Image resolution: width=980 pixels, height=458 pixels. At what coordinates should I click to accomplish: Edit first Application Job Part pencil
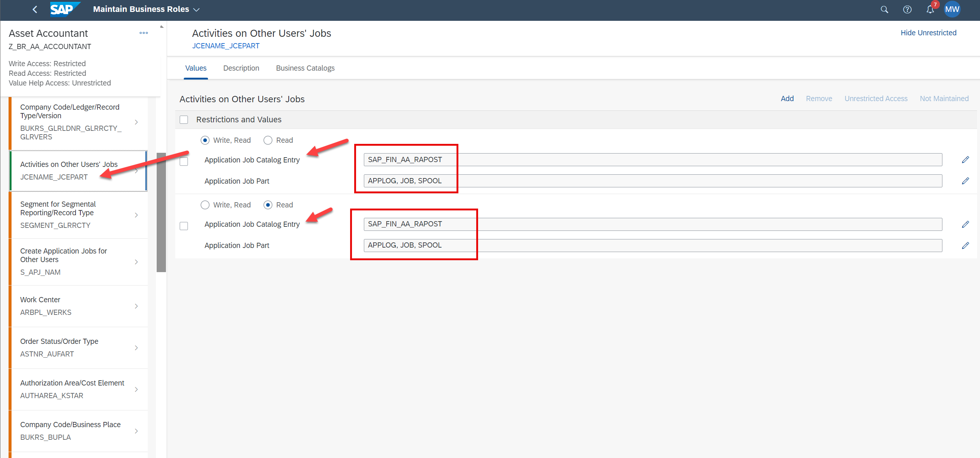(965, 181)
